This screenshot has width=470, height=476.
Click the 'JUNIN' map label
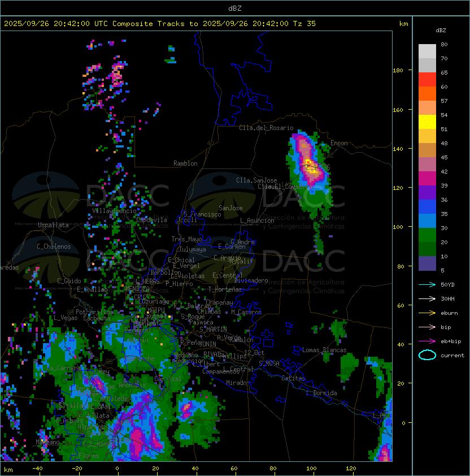[208, 344]
